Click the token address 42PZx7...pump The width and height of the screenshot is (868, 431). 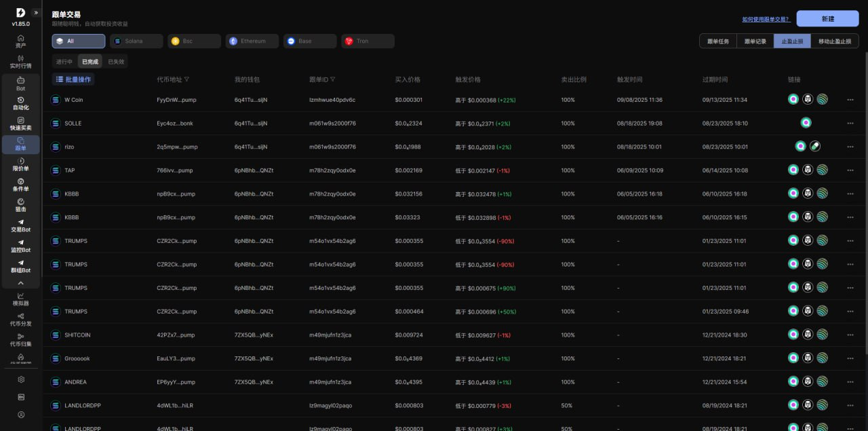(176, 335)
